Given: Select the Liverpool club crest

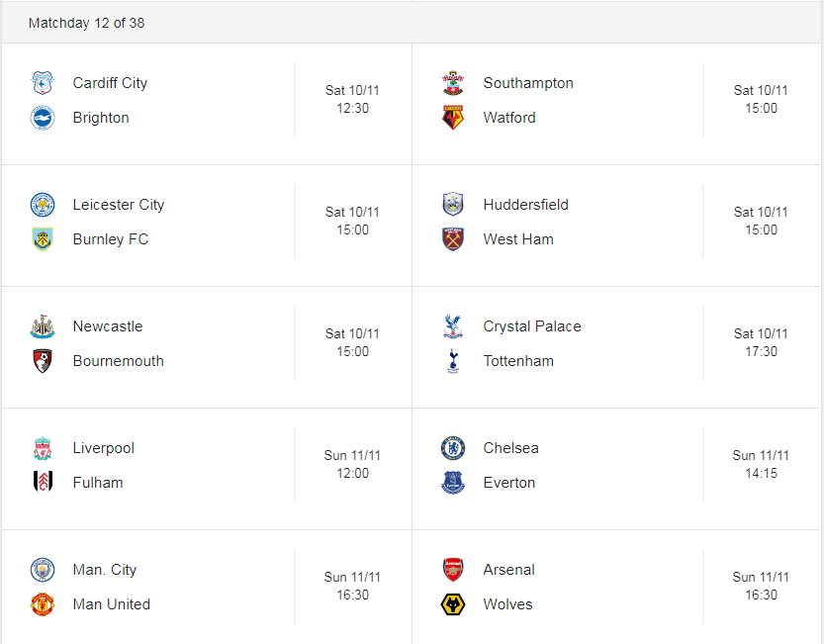Looking at the screenshot, I should pos(42,448).
